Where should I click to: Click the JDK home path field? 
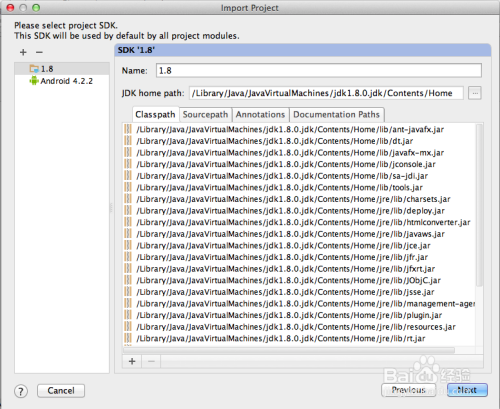click(x=326, y=93)
